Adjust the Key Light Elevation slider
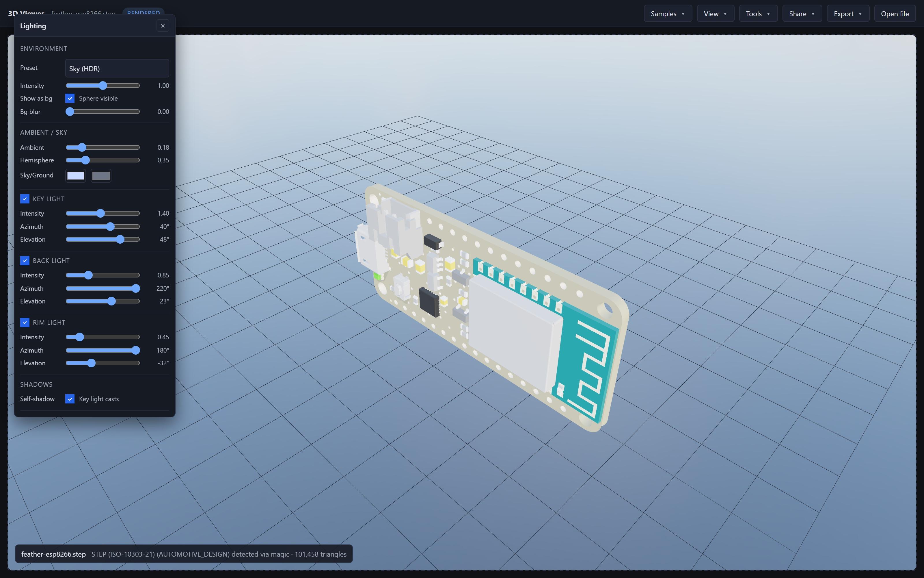Viewport: 924px width, 578px height. (103, 239)
